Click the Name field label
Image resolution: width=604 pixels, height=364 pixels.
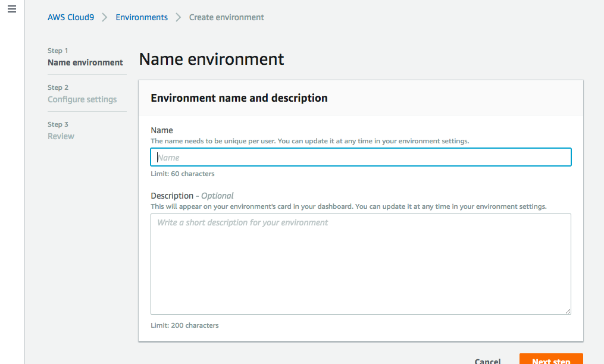[x=162, y=130]
